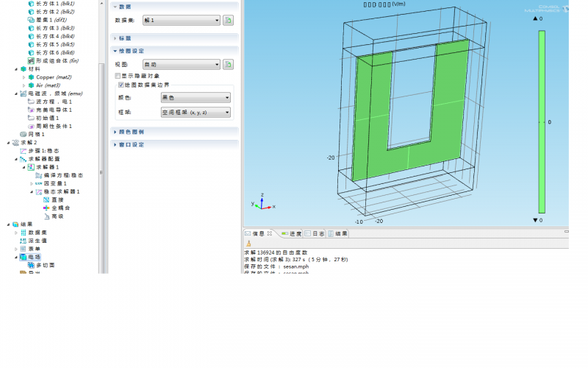Expand the Air (mat3) tree arrow
This screenshot has height=368, width=588.
click(x=24, y=85)
